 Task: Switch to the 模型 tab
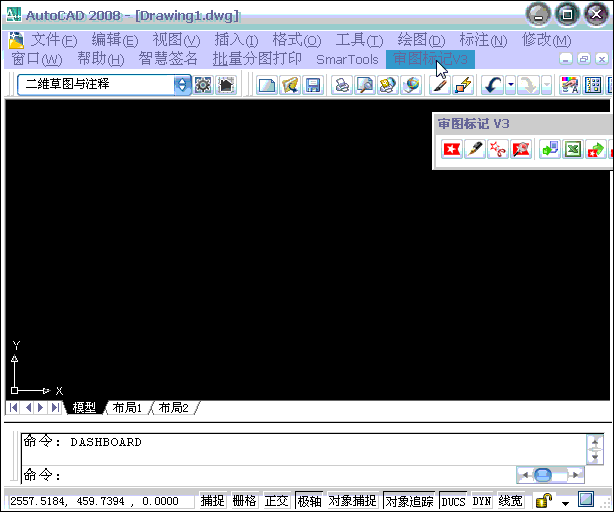[84, 407]
